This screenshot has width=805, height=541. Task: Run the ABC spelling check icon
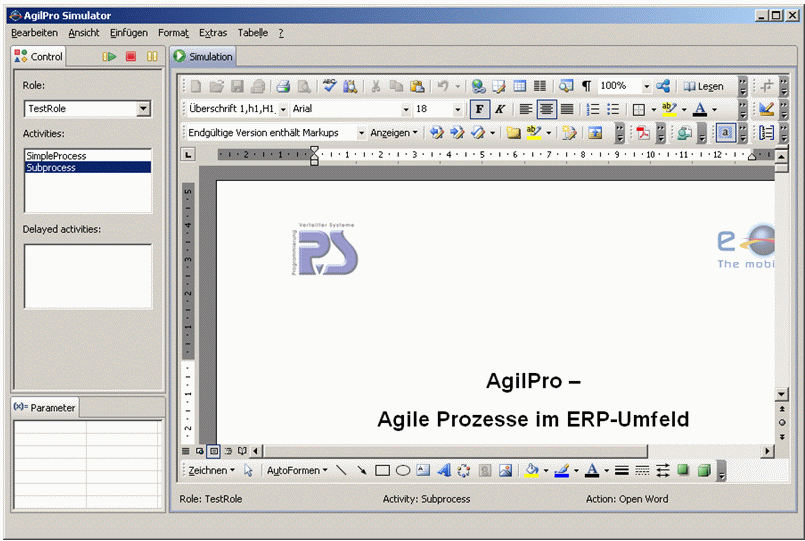coord(330,86)
